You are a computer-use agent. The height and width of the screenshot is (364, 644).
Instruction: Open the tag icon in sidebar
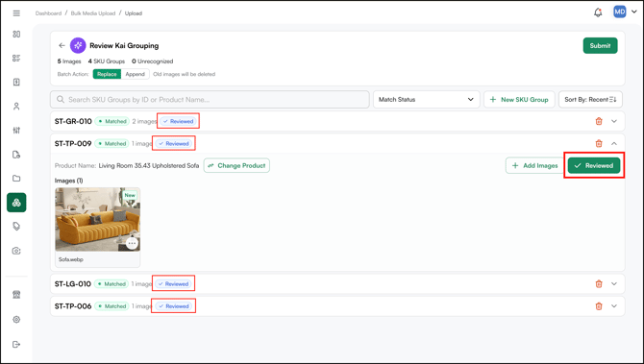tap(16, 226)
